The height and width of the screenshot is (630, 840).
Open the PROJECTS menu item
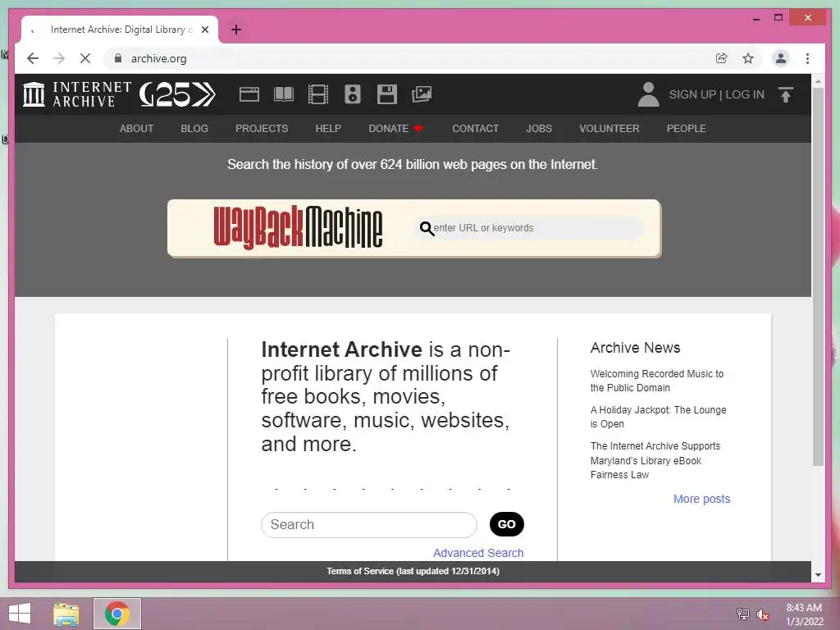click(x=262, y=129)
